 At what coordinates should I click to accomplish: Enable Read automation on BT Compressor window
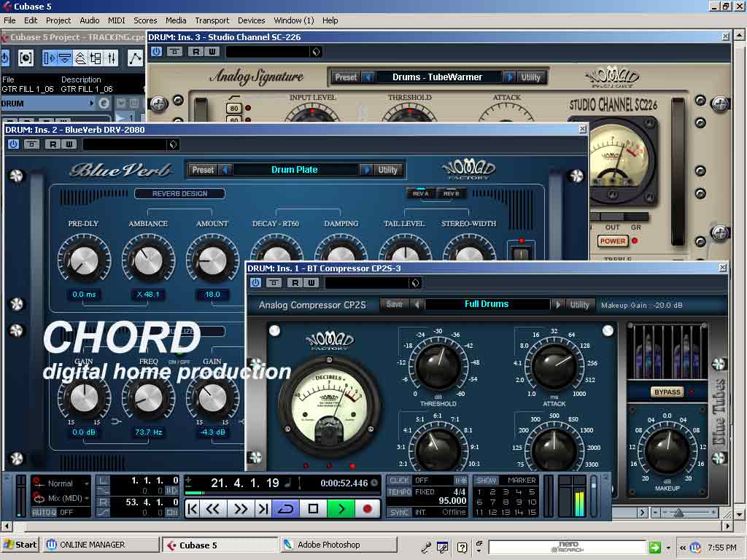coord(295,283)
